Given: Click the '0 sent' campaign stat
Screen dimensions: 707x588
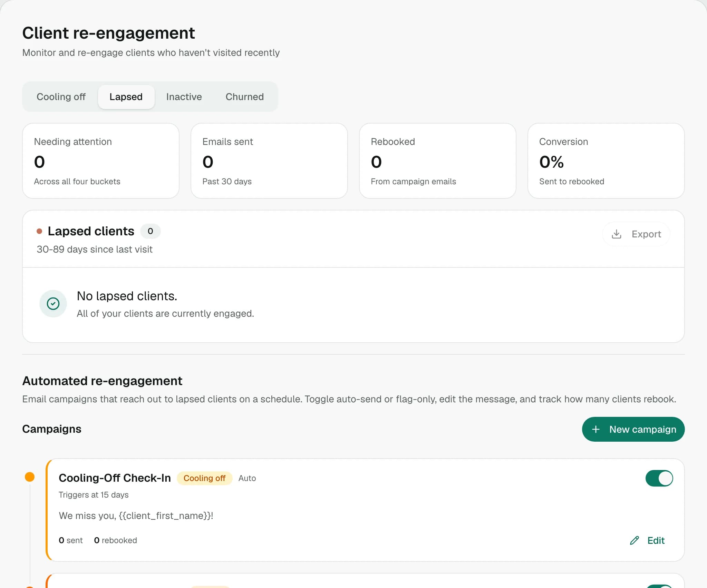Looking at the screenshot, I should [x=71, y=540].
